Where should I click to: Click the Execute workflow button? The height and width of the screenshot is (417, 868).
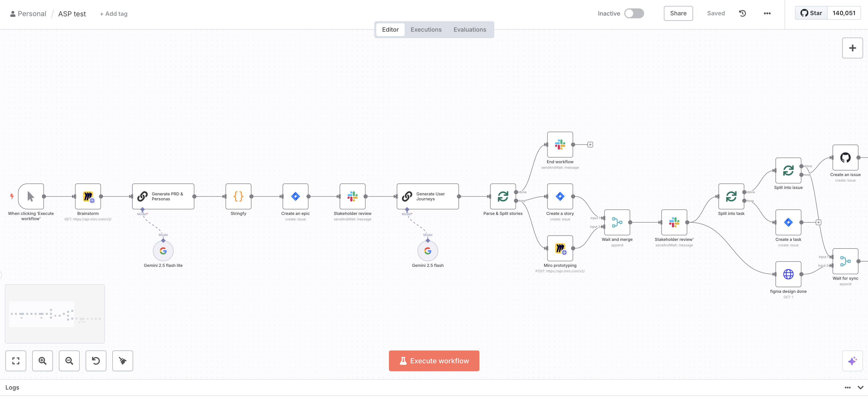click(x=434, y=361)
